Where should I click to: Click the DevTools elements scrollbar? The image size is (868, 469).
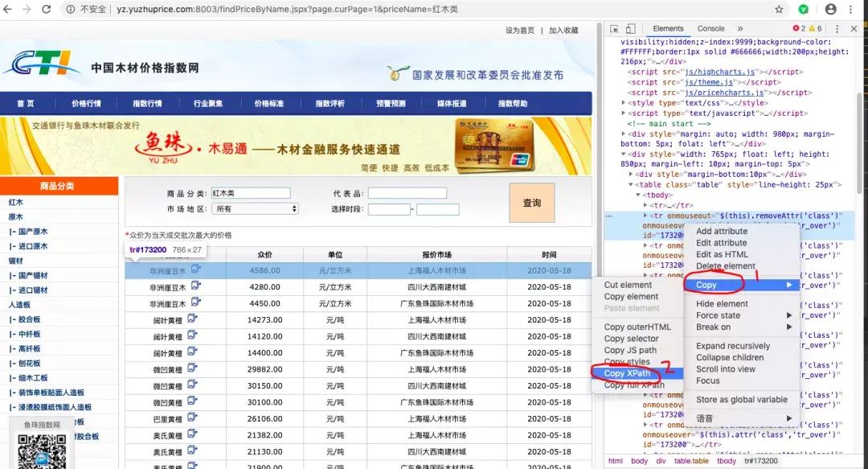pos(860,143)
